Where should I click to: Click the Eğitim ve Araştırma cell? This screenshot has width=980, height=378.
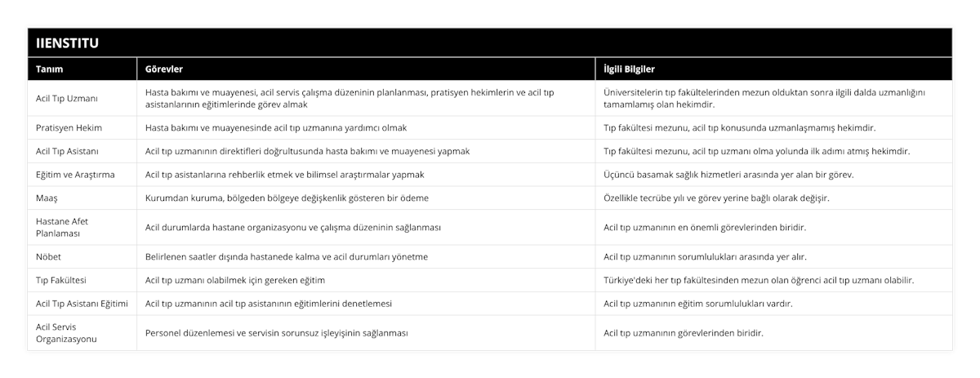(82, 175)
